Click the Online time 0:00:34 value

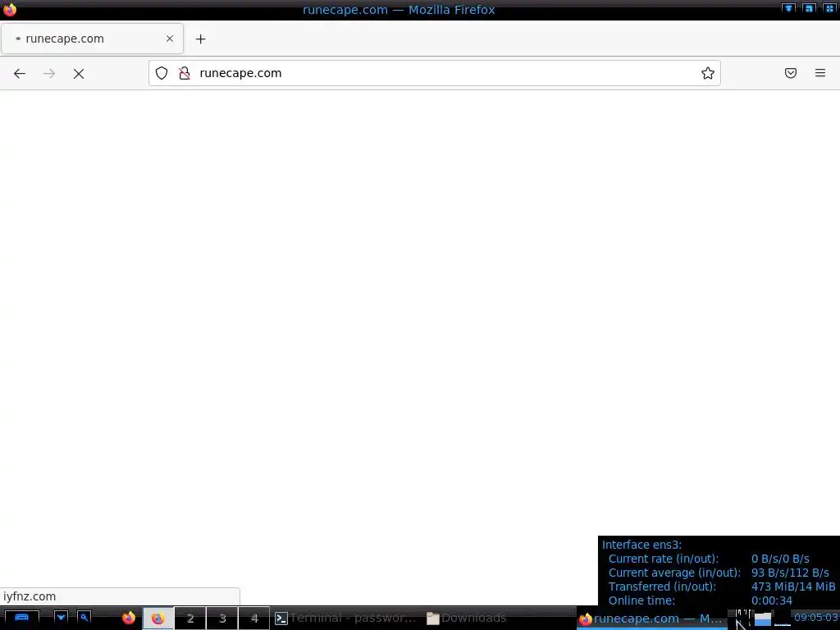tap(771, 600)
